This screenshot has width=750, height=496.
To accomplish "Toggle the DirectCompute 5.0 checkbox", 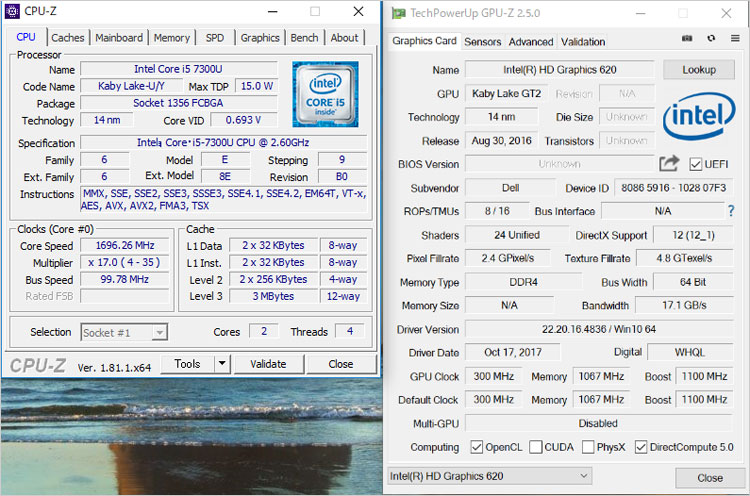I will (641, 447).
